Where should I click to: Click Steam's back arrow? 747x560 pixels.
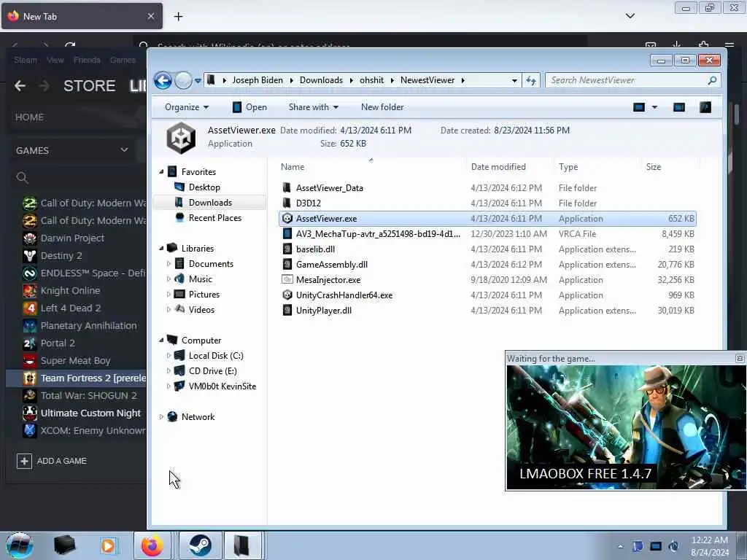[x=20, y=86]
